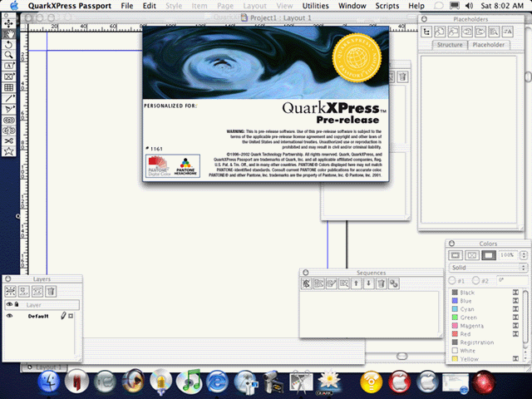532x399 pixels.
Task: Open the Edit menu
Action: tap(150, 6)
